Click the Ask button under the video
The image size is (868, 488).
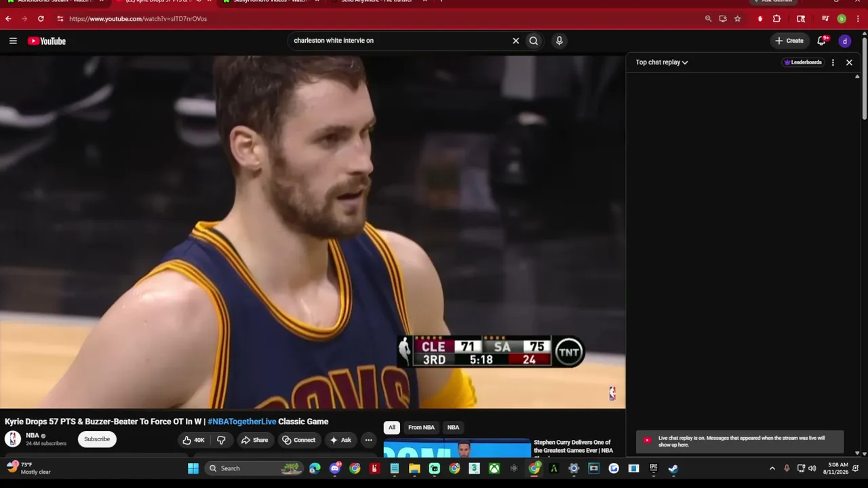[x=340, y=440]
